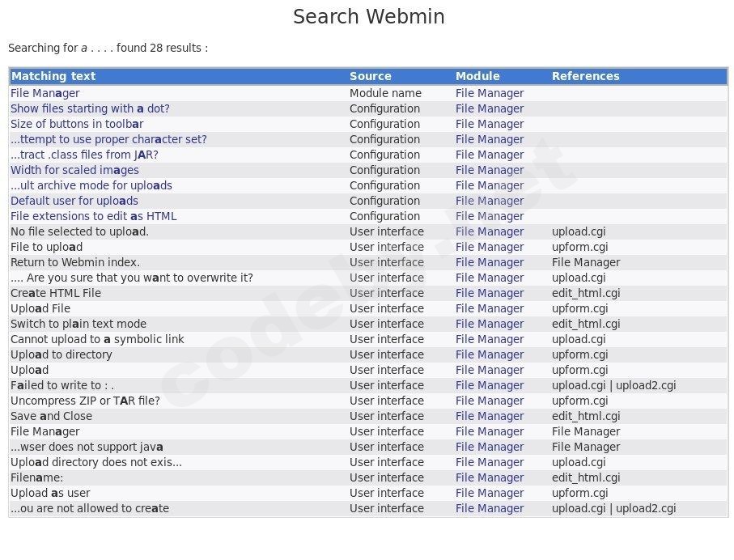
Task: Click "Default user for uploads" link
Action: [x=74, y=201]
